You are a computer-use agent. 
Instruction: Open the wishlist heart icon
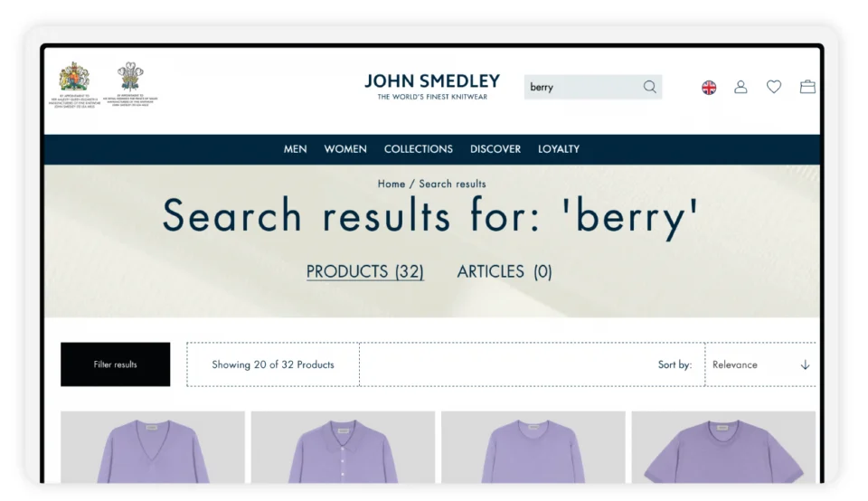tap(774, 87)
